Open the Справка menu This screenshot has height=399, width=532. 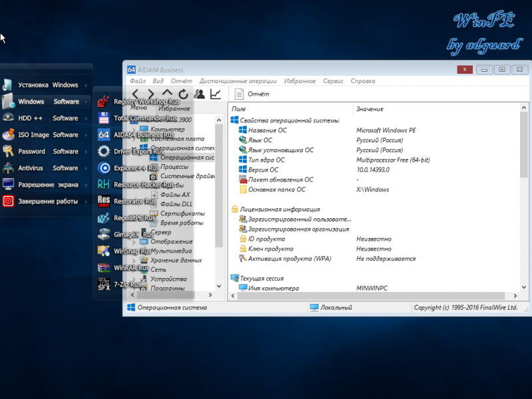tap(362, 80)
